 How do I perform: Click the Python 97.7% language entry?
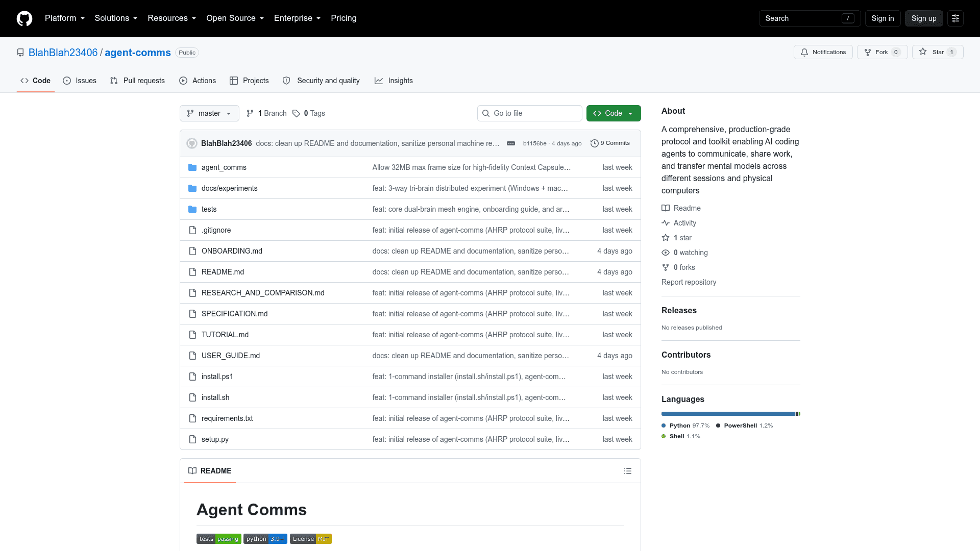tap(685, 425)
